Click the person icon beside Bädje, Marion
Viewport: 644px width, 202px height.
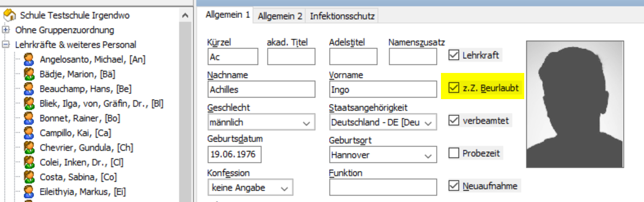(29, 74)
